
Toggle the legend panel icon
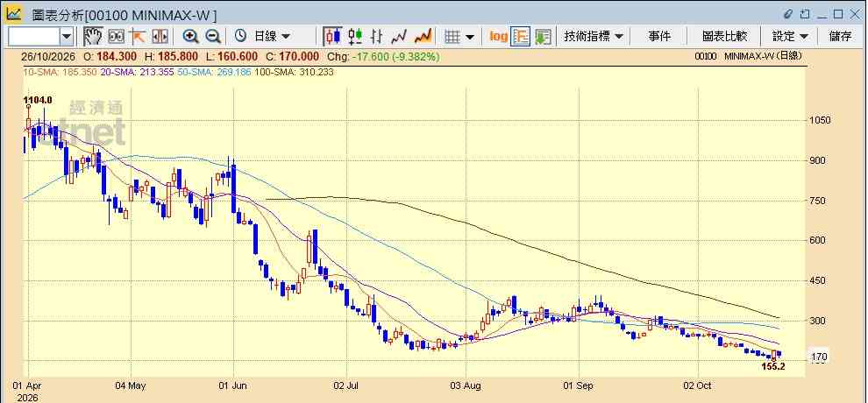(x=520, y=37)
